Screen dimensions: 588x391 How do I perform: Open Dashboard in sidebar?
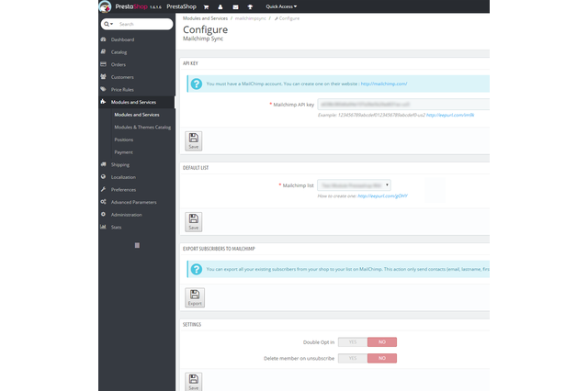122,39
